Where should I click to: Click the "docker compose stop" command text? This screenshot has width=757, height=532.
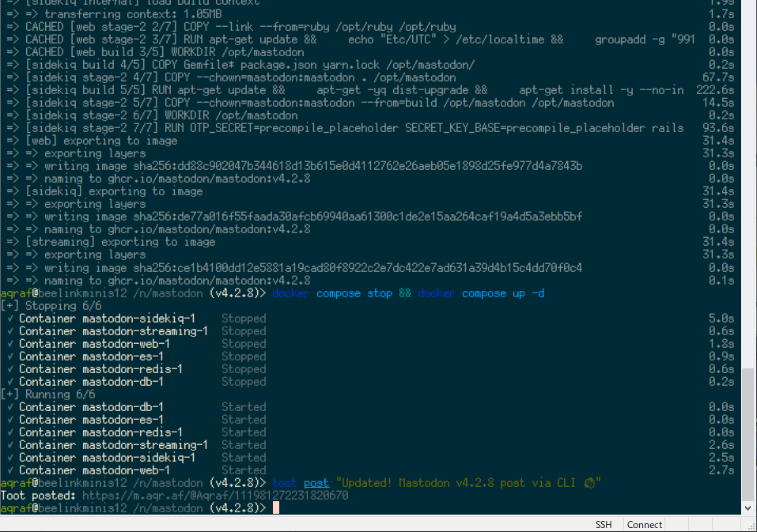point(332,293)
